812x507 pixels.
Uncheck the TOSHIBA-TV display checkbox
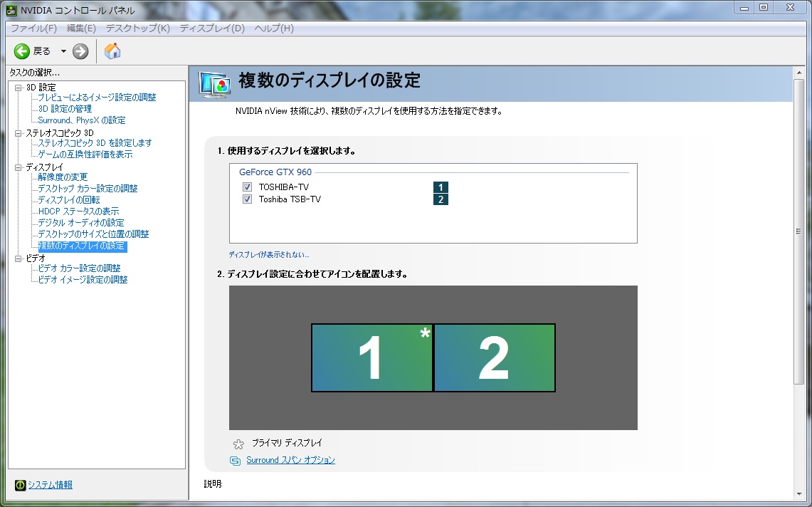coord(247,187)
